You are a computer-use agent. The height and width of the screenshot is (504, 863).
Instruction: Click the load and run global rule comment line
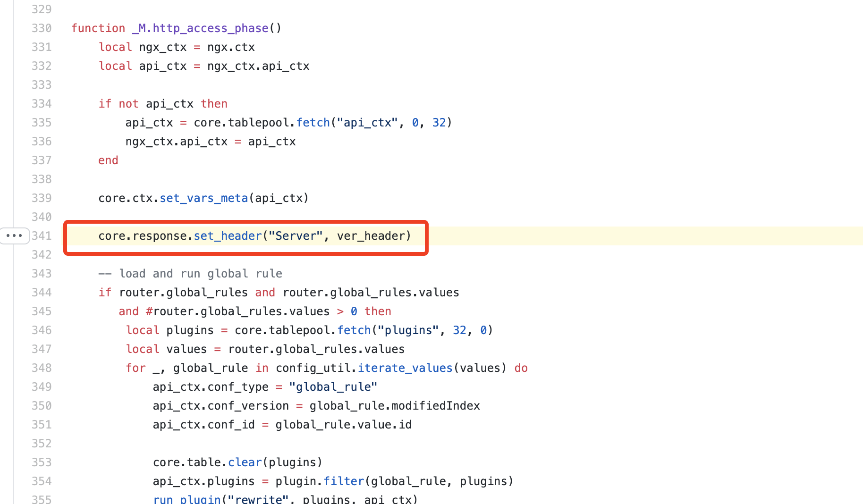[x=191, y=273]
